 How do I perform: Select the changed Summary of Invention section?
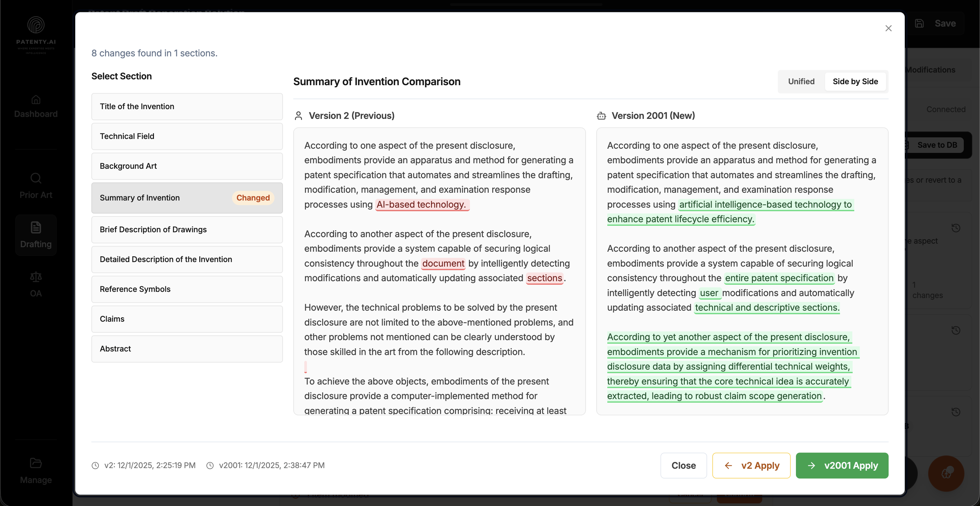(x=187, y=198)
